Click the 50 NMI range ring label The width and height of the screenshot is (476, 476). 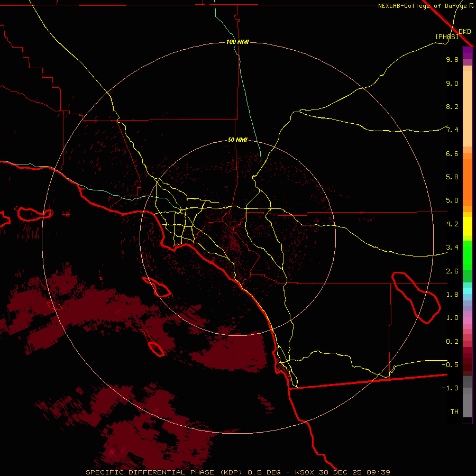[x=237, y=140]
